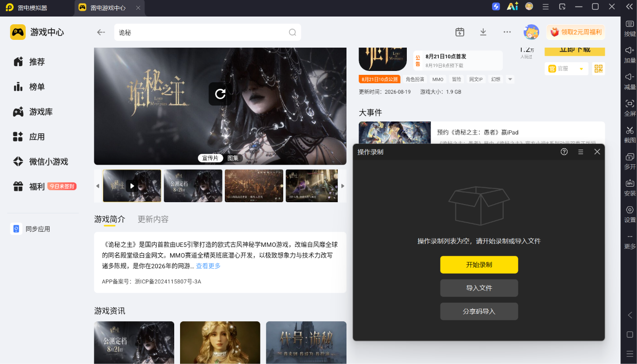This screenshot has height=364, width=637.
Task: Click the window mini-mode icon in the title bar
Action: click(562, 6)
